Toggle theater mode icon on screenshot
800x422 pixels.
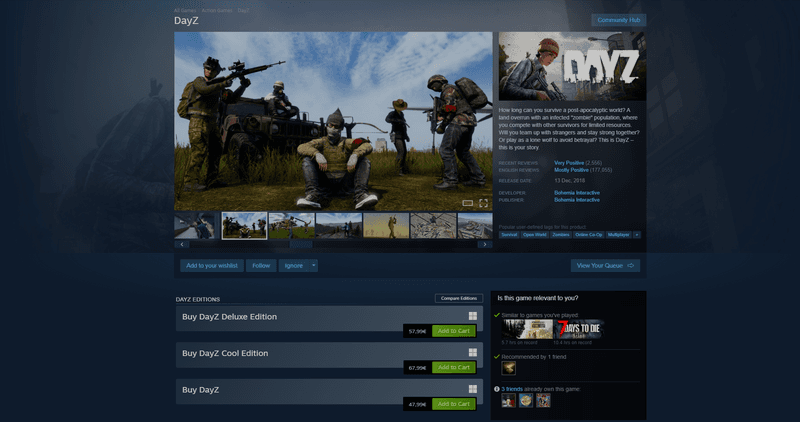467,203
